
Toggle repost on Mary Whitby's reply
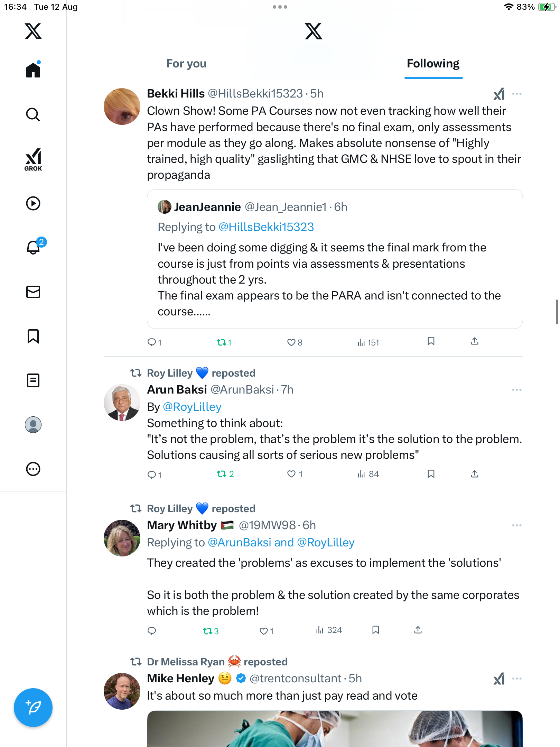(208, 631)
